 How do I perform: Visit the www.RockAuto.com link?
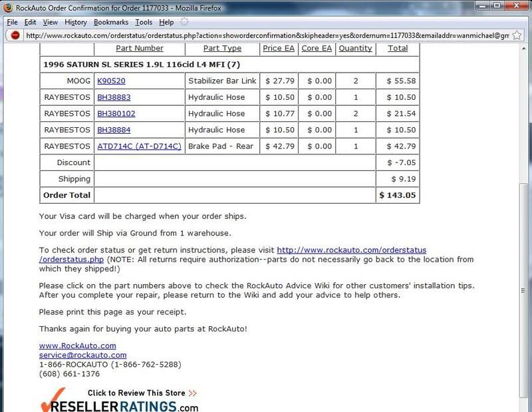click(x=77, y=345)
